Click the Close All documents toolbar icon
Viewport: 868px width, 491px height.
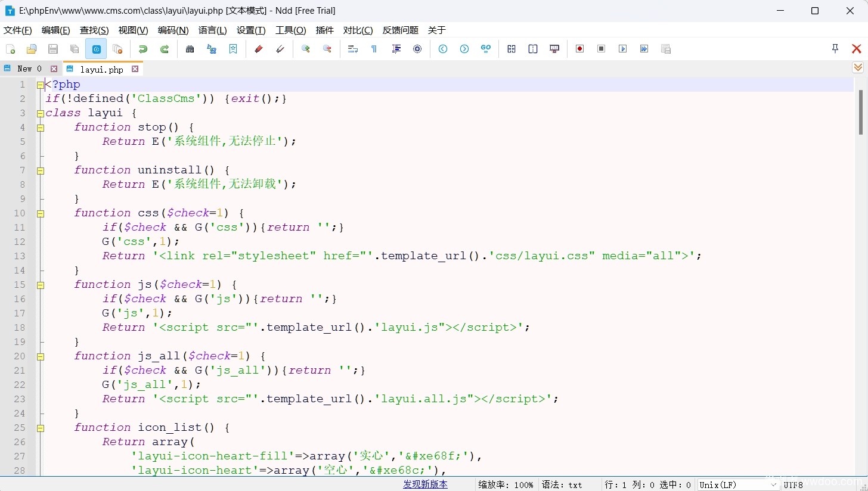(x=117, y=49)
